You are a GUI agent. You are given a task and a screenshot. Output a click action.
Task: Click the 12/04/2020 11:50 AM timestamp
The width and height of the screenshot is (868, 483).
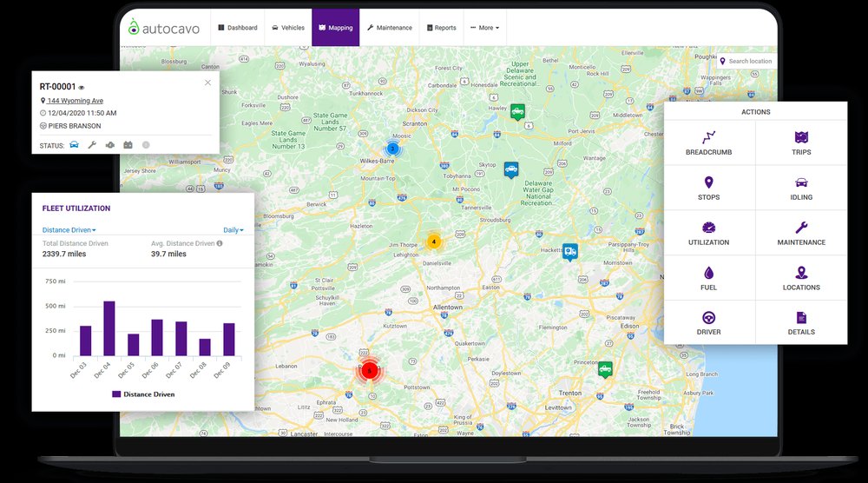[82, 113]
